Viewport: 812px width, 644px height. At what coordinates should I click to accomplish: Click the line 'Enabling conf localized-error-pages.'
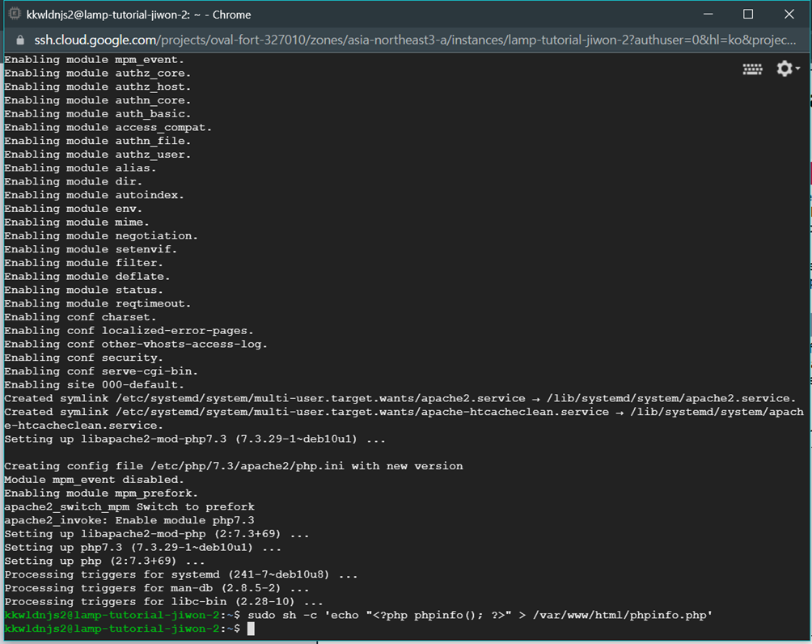(129, 331)
